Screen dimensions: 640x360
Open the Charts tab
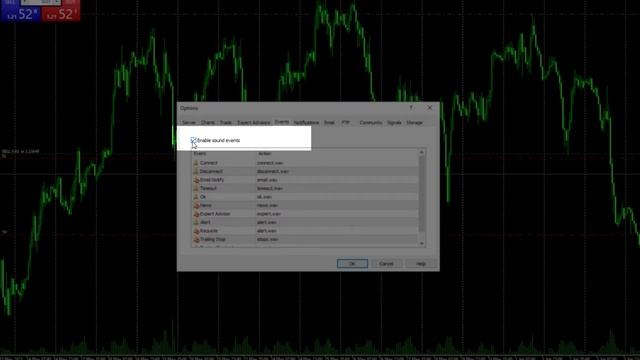click(207, 122)
